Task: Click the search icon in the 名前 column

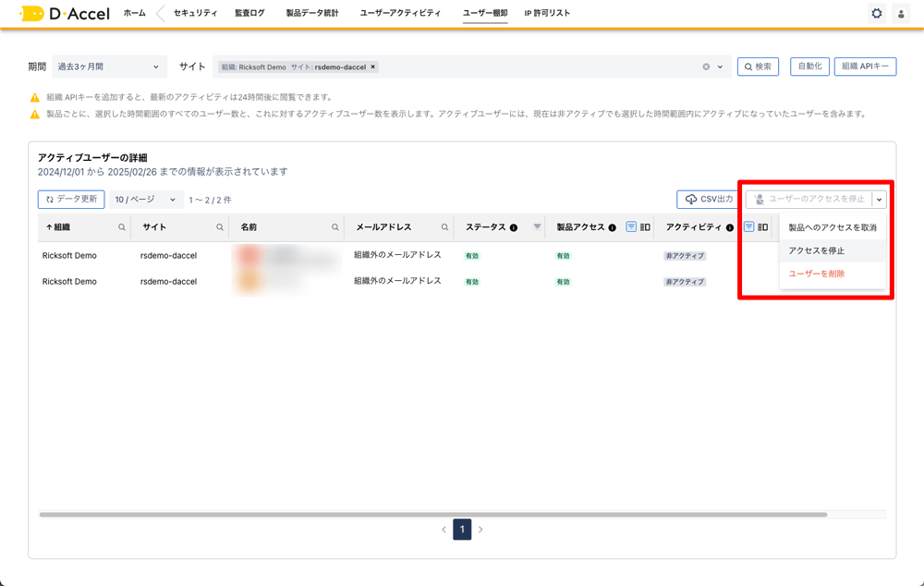Action: 334,227
